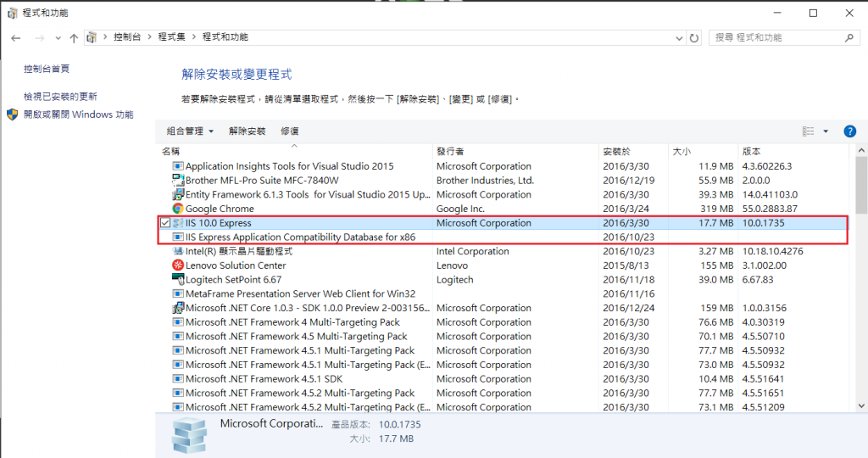Refresh the program list
Image resolution: width=868 pixels, height=458 pixels.
point(694,37)
